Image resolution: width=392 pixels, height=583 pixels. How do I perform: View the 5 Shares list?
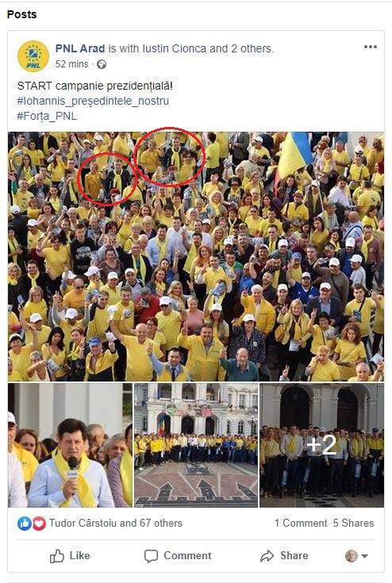pos(353,524)
